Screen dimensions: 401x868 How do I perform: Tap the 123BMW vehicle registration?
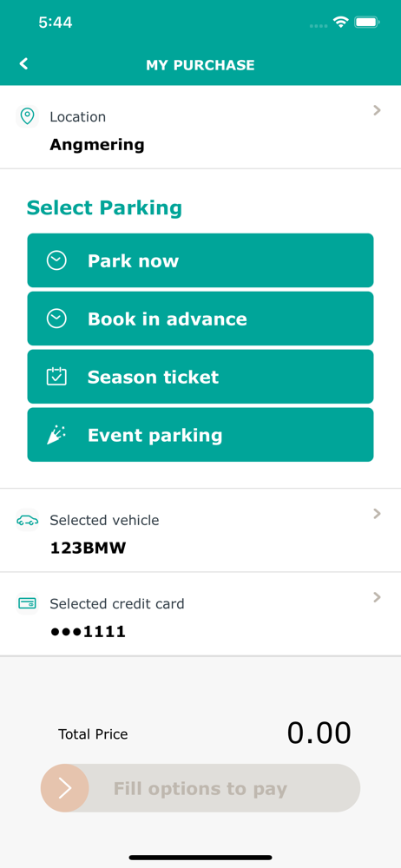[x=88, y=549]
